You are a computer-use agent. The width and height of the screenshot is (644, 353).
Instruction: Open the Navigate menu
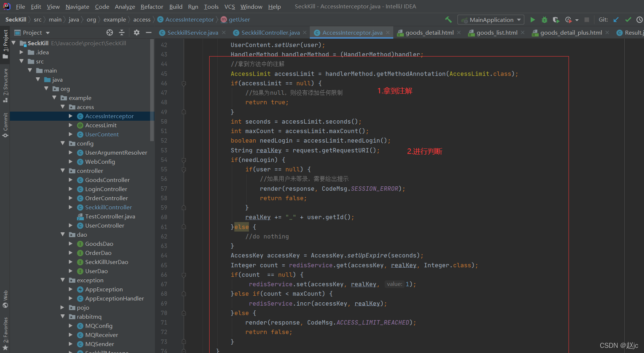(77, 7)
